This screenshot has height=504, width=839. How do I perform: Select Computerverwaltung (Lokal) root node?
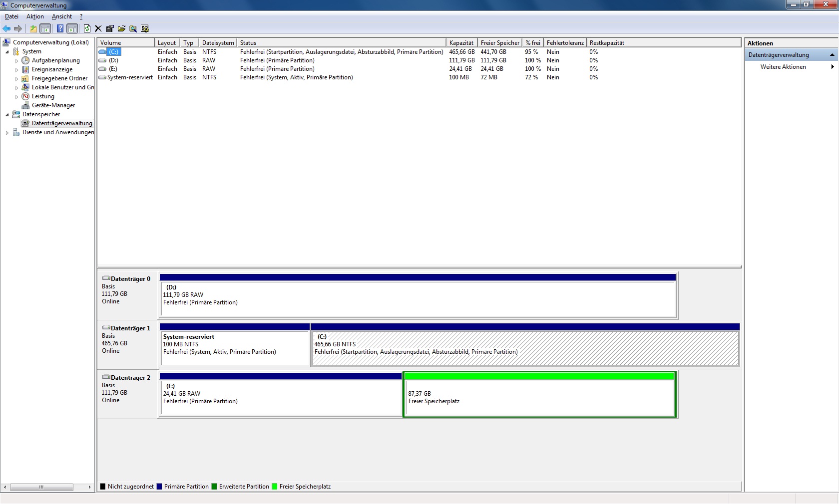point(51,42)
